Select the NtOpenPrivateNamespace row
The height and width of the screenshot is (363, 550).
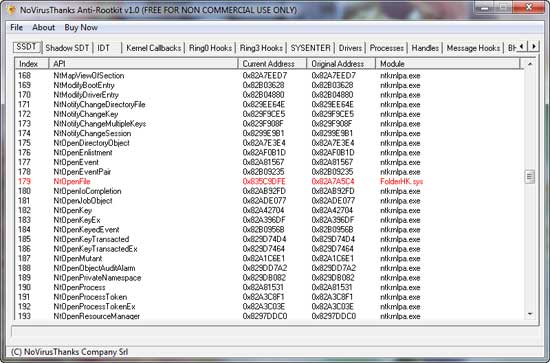[x=269, y=278]
